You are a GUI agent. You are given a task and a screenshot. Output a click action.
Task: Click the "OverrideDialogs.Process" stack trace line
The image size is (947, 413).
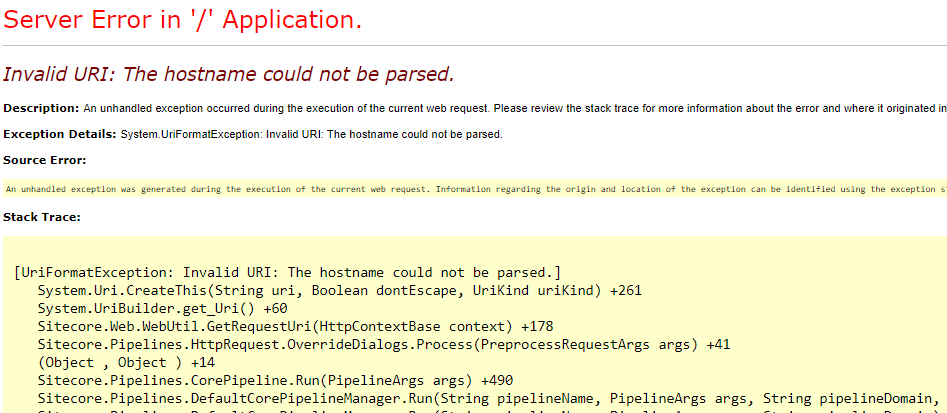tap(384, 345)
